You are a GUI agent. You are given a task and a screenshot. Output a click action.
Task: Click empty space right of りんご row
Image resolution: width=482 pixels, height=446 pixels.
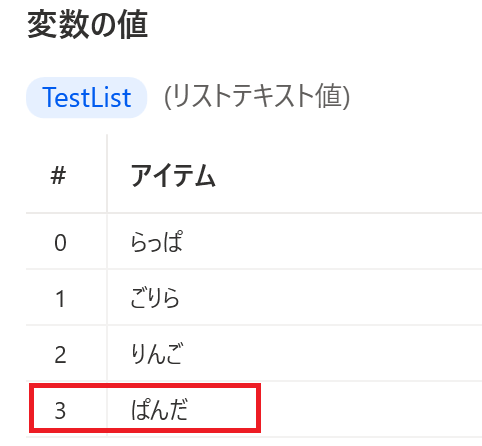click(333, 353)
